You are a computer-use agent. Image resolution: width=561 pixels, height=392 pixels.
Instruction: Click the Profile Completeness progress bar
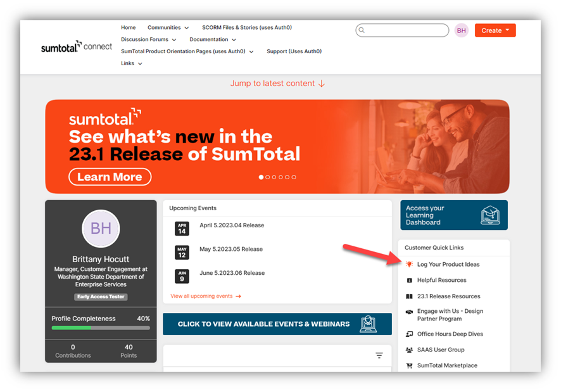click(x=101, y=328)
